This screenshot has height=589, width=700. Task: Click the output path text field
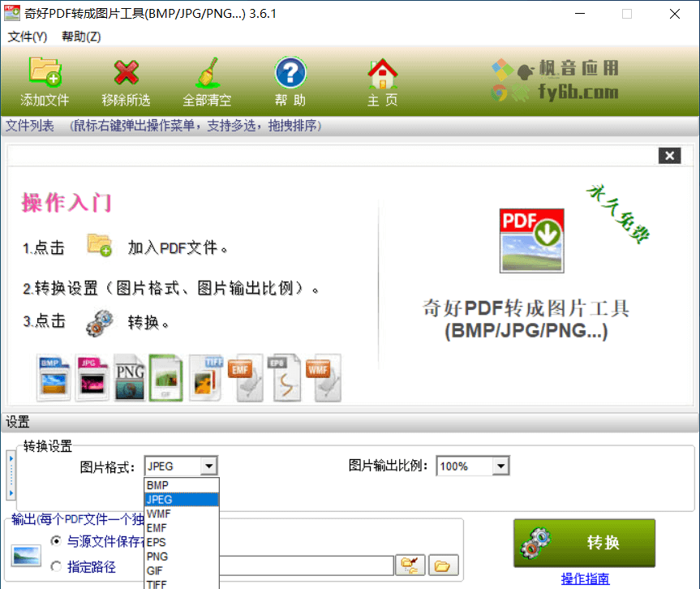(x=307, y=565)
